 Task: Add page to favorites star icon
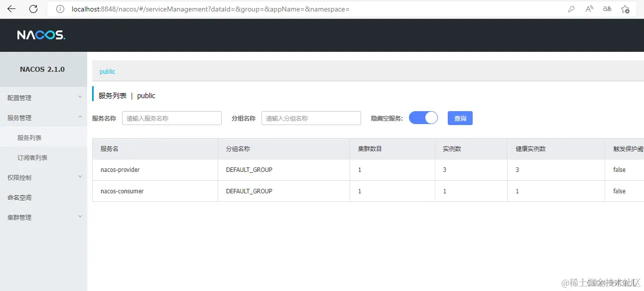[x=625, y=9]
